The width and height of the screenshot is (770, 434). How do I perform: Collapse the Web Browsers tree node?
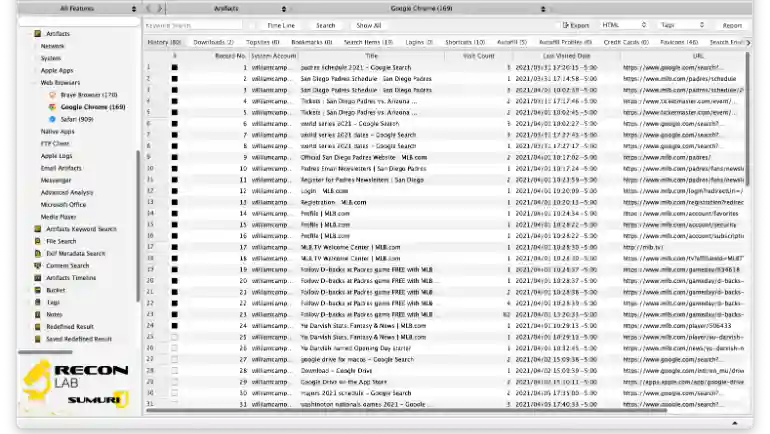34,82
